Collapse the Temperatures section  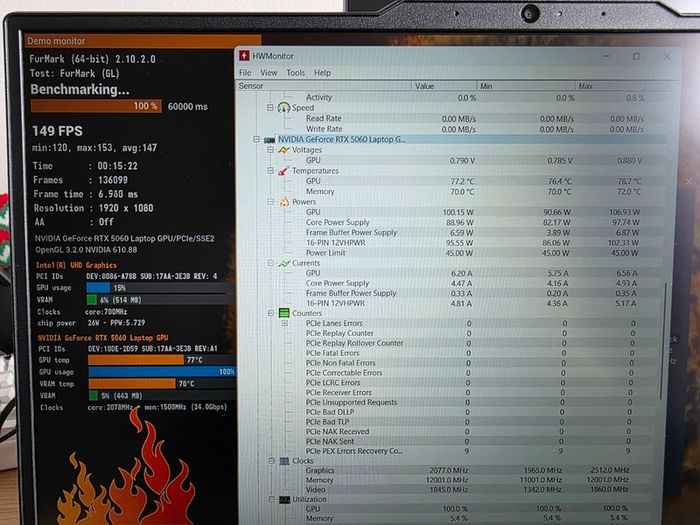(x=270, y=171)
